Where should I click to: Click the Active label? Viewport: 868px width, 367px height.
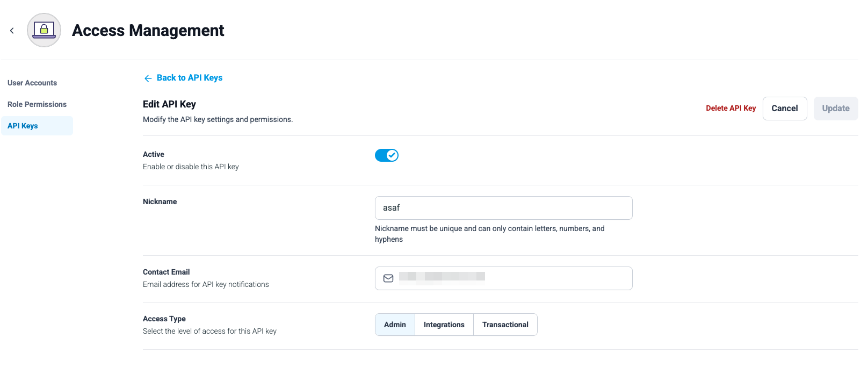[x=154, y=154]
